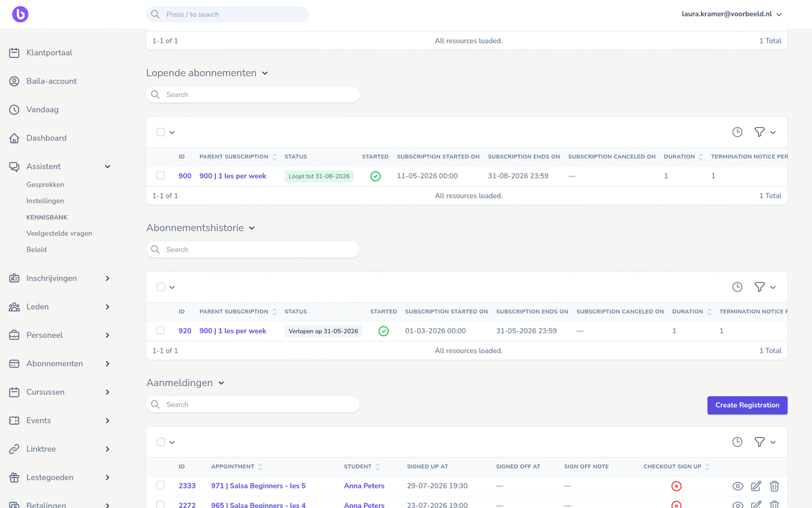Click the Lestegoeden gift icon
The height and width of the screenshot is (508, 812).
[14, 478]
